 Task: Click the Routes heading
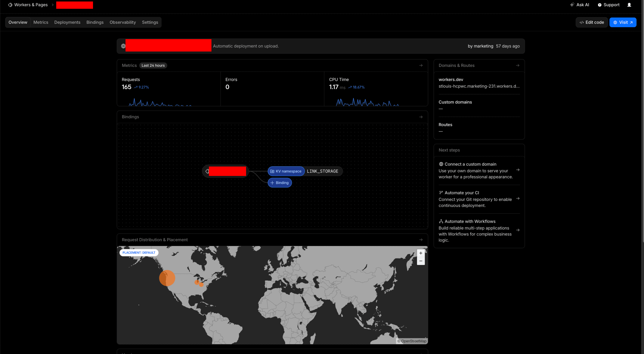tap(445, 125)
